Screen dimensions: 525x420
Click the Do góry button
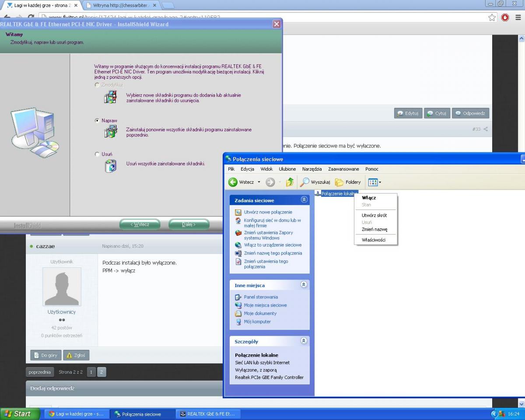click(x=45, y=355)
